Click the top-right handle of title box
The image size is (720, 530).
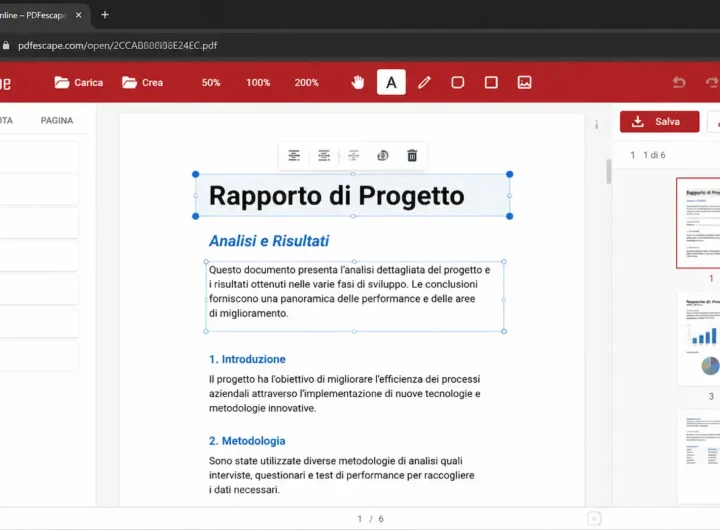[510, 175]
